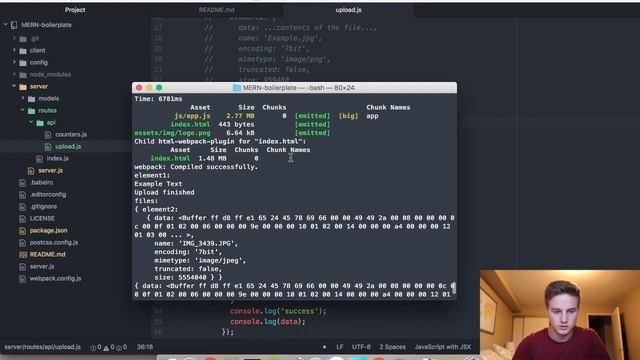The width and height of the screenshot is (640, 360).
Task: Click the MERN-boilerplate terminal title bar
Action: pos(294,88)
